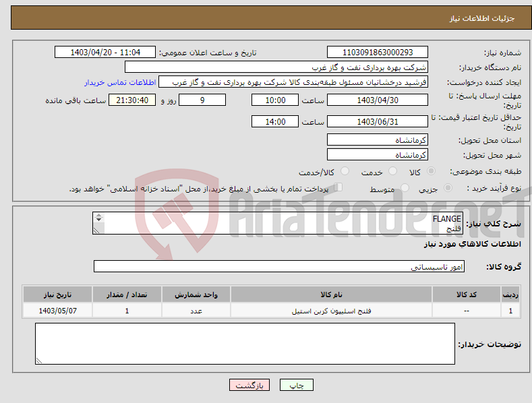
Task: Click the resize handle of description box
Action: [96, 230]
